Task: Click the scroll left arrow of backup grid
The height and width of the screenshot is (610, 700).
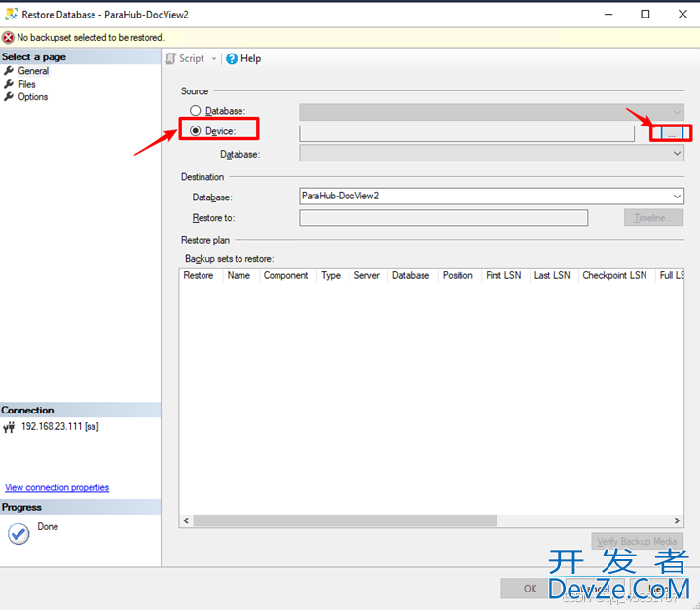Action: [186, 520]
